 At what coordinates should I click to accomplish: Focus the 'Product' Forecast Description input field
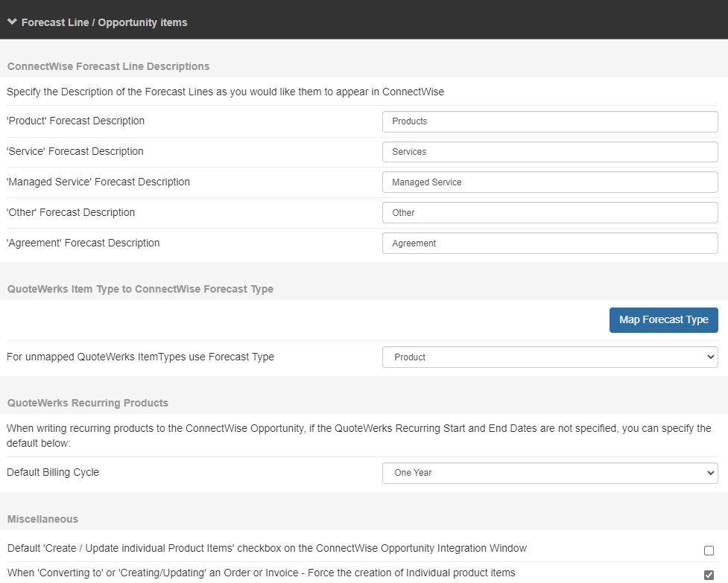pyautogui.click(x=549, y=121)
